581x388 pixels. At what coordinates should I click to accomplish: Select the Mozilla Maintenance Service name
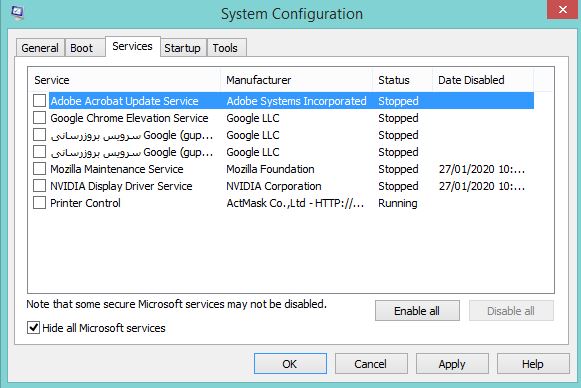coord(117,169)
